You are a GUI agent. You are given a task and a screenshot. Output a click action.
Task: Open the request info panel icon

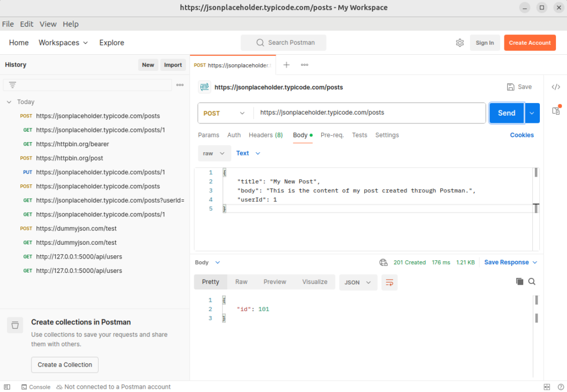coord(556,110)
